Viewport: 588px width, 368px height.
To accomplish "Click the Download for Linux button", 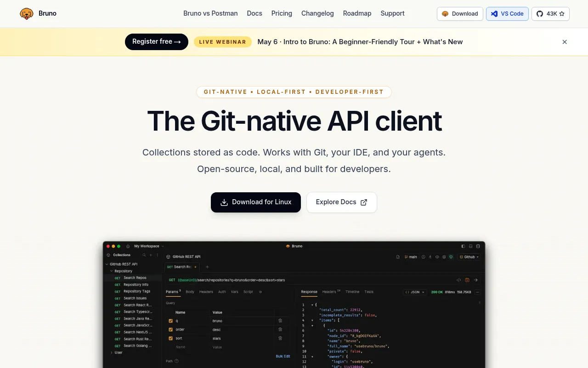I will 256,202.
